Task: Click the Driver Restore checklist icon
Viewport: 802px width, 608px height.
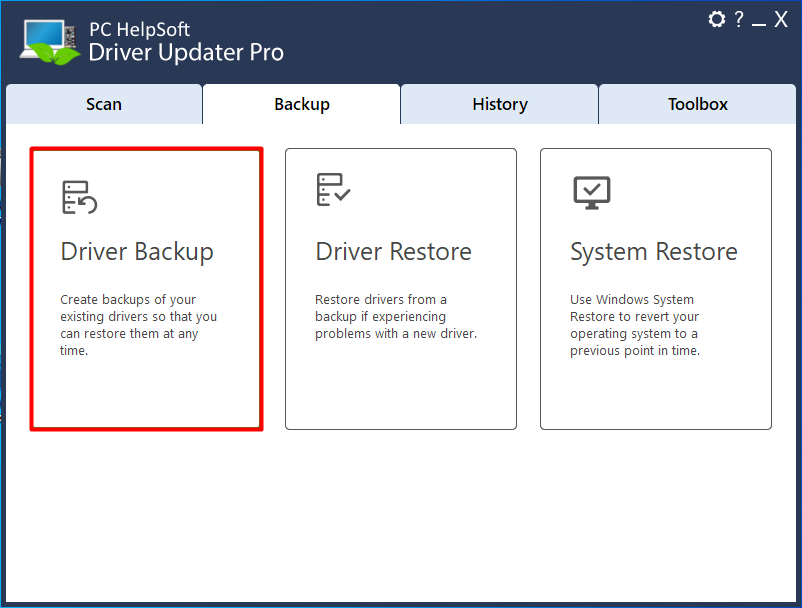Action: click(x=333, y=190)
